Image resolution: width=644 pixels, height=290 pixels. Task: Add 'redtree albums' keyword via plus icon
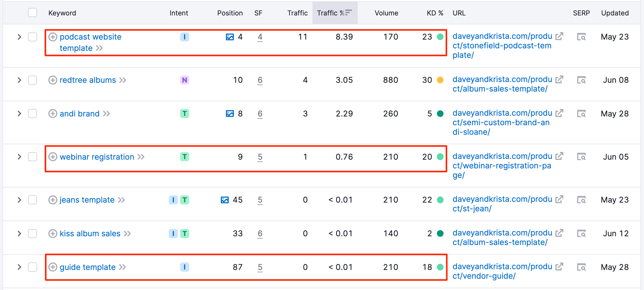click(53, 80)
